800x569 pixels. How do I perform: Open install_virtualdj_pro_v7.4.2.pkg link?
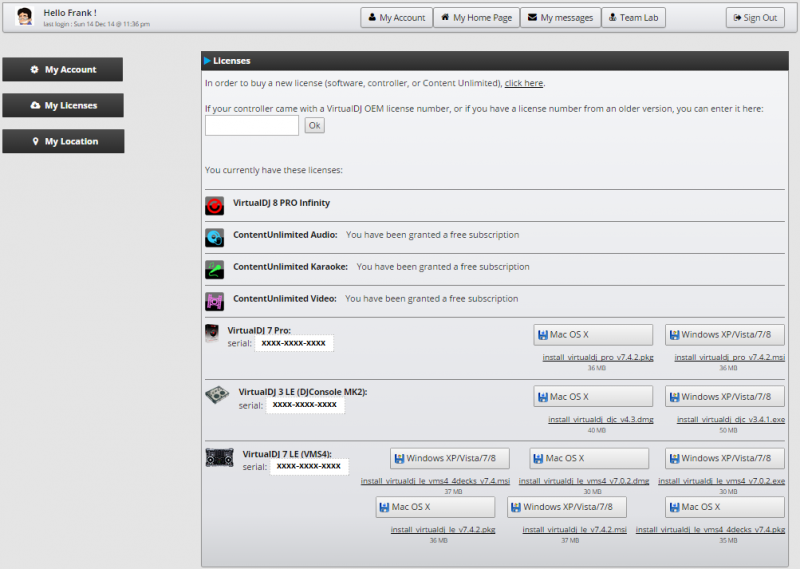tap(598, 357)
